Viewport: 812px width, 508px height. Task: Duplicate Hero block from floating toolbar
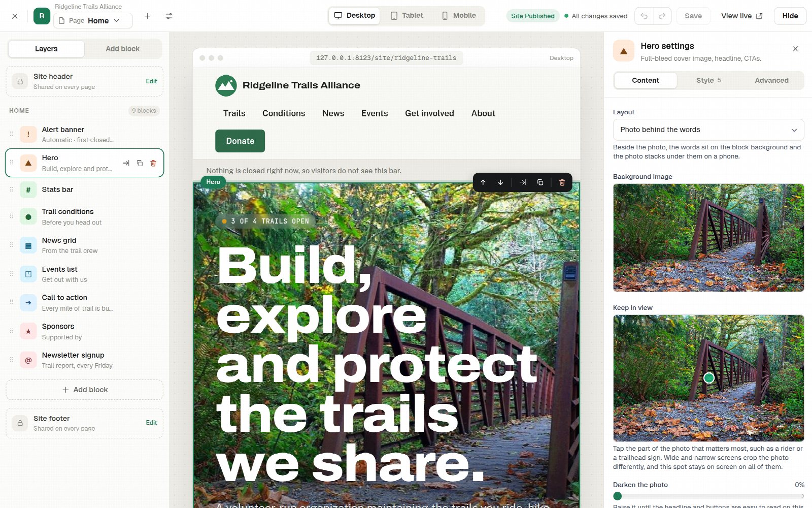540,182
